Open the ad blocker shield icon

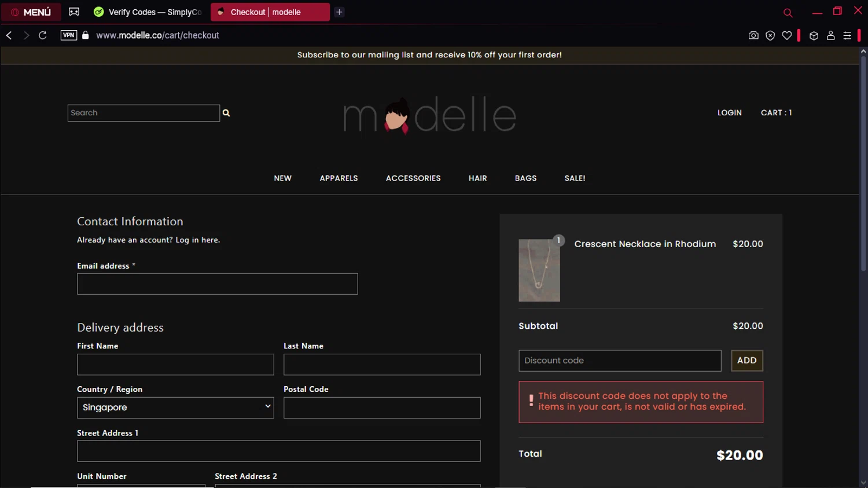[770, 35]
